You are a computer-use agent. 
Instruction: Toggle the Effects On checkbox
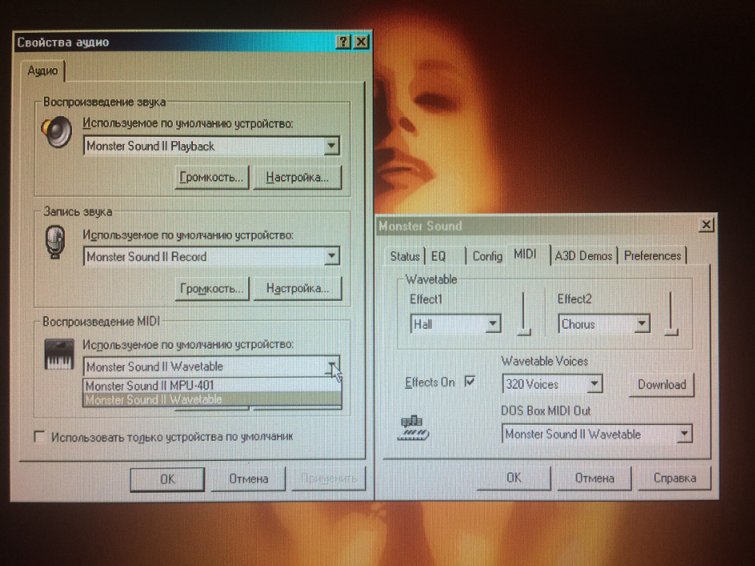tap(470, 382)
